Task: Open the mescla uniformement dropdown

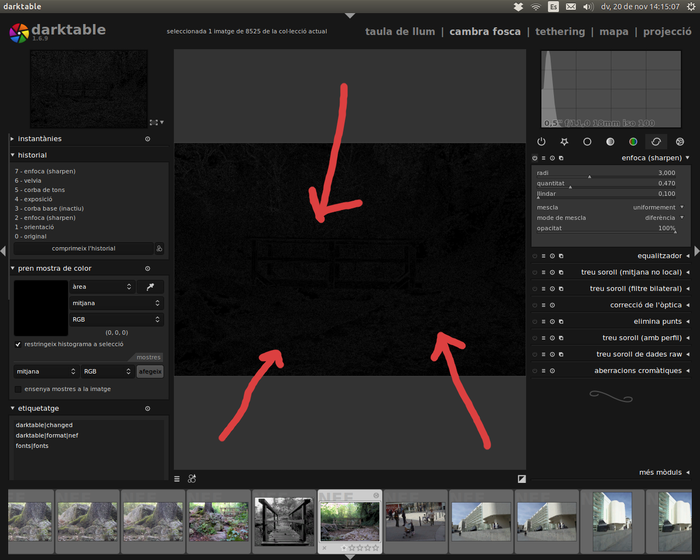Action: click(611, 207)
